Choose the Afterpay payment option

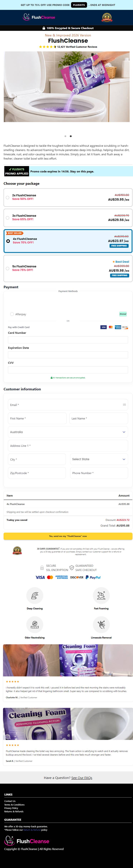point(12,314)
